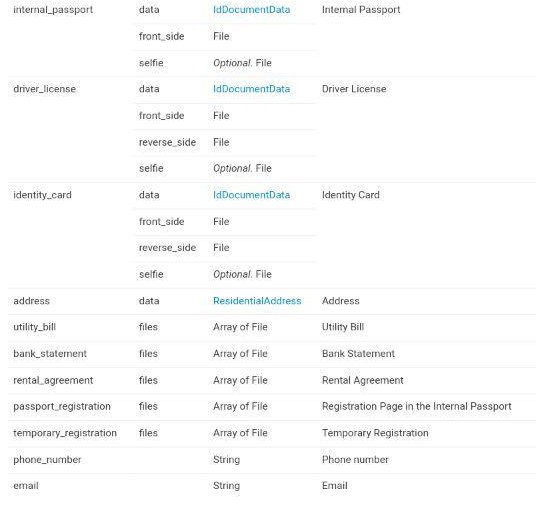The height and width of the screenshot is (513, 543).
Task: Click reverse_side under identity_card
Action: 167,248
